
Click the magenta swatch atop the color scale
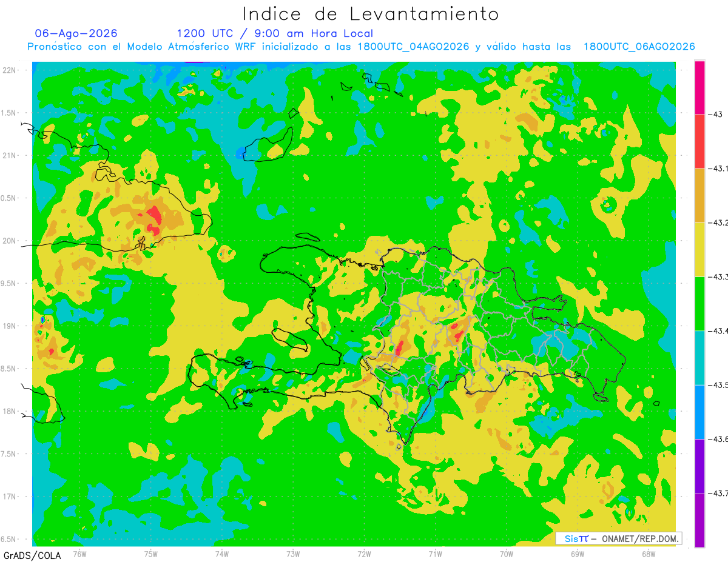click(x=699, y=87)
